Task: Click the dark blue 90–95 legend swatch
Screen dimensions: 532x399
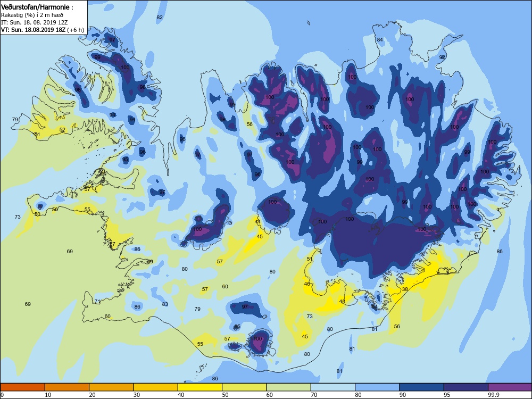Action: coord(422,387)
